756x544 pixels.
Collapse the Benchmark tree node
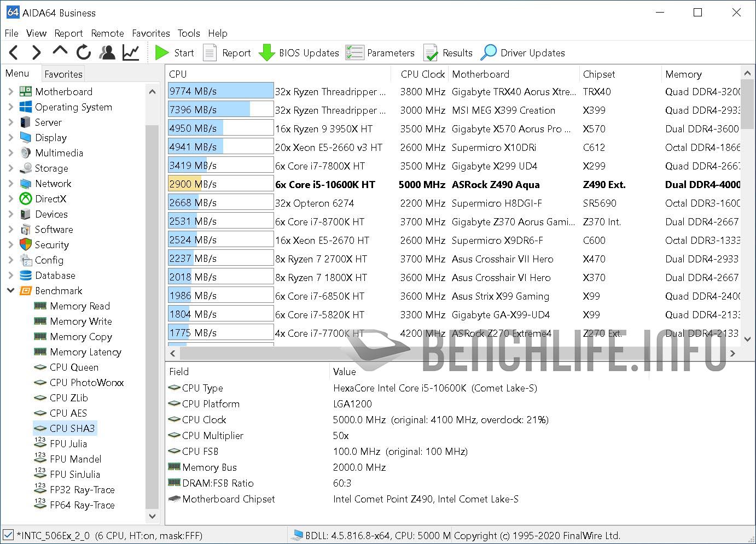pos(10,291)
